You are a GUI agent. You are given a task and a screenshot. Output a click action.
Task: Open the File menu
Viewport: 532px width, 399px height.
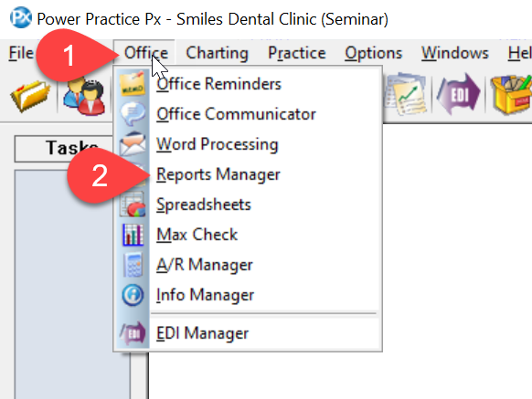pos(21,53)
